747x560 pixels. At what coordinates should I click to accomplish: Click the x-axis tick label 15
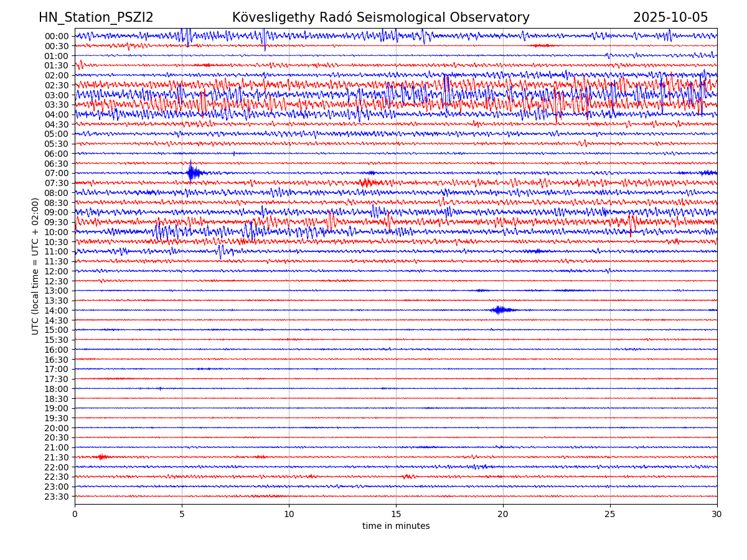point(396,515)
